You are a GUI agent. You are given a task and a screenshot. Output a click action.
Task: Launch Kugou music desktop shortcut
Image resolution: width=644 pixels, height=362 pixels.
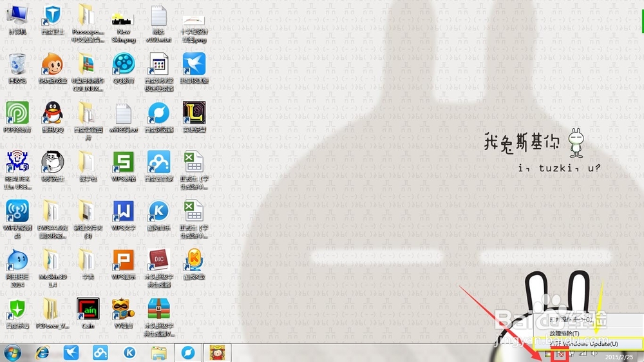coord(158,215)
